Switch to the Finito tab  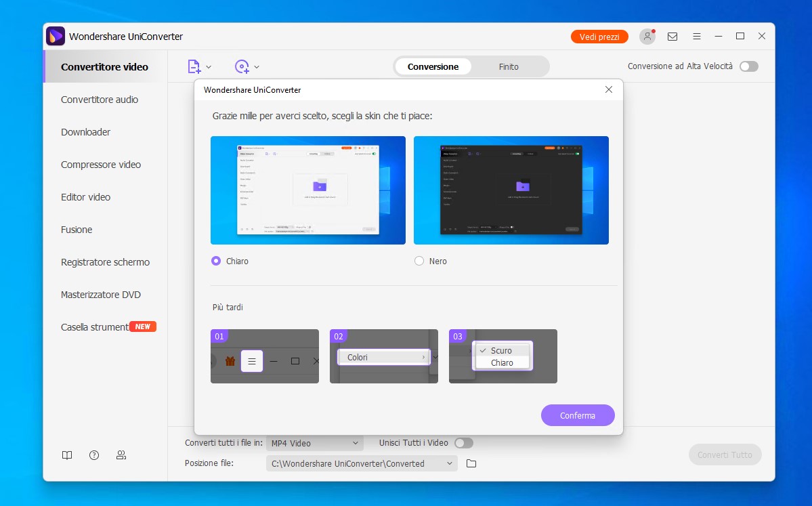(x=509, y=67)
